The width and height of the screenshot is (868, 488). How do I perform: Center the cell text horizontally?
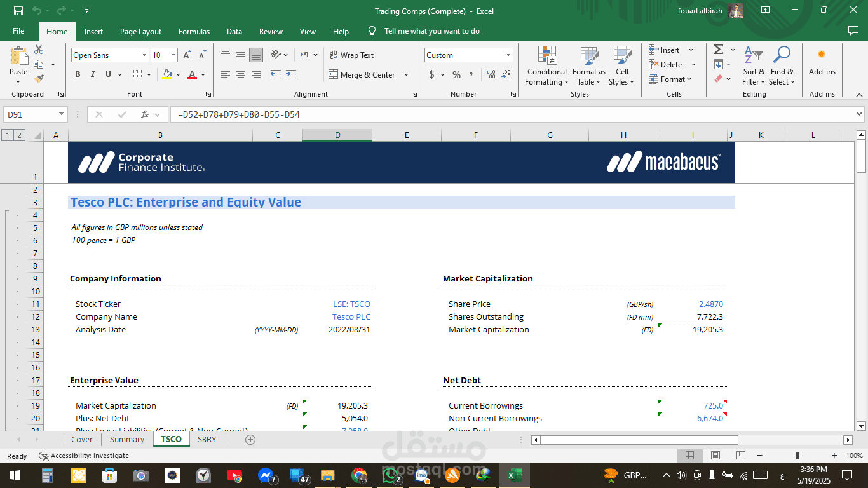pos(241,75)
